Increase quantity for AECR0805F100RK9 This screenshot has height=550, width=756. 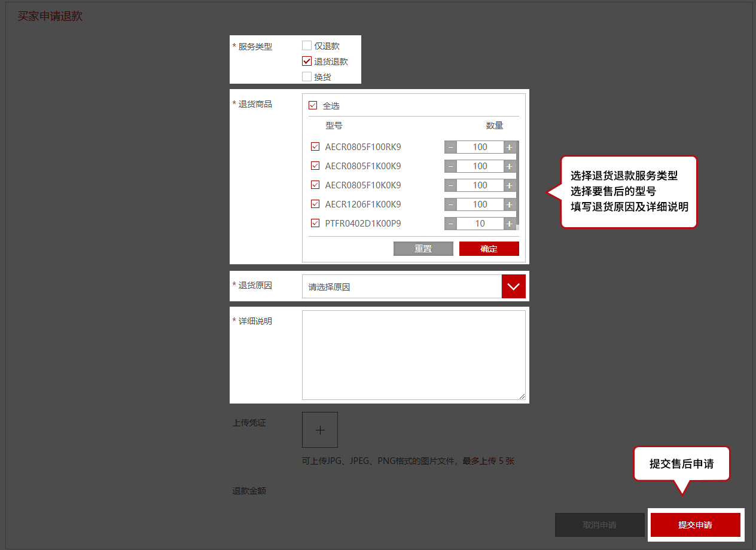click(509, 147)
